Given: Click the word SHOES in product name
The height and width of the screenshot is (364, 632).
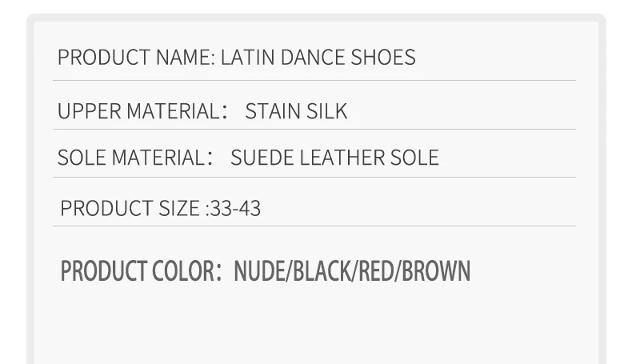Looking at the screenshot, I should coord(383,58).
